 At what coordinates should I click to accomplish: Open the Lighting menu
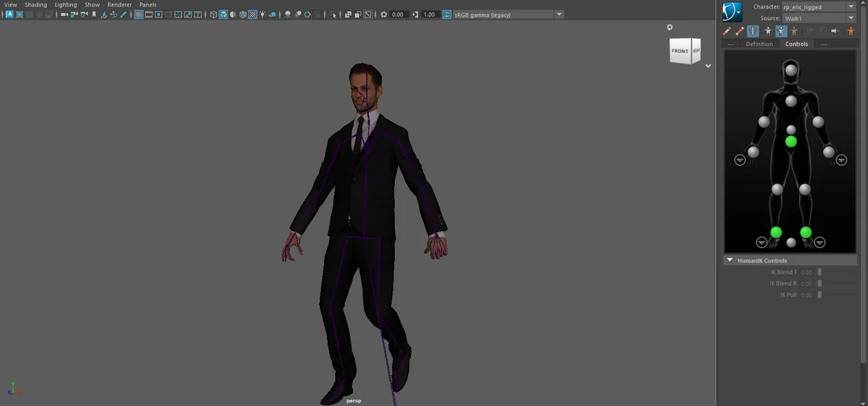coord(66,4)
